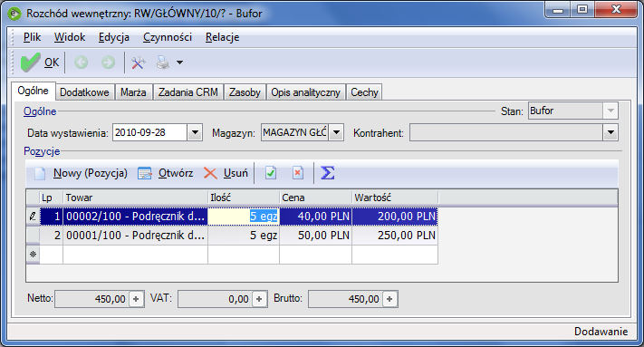Switch to the Cechy tab
The image size is (644, 347).
(x=364, y=92)
